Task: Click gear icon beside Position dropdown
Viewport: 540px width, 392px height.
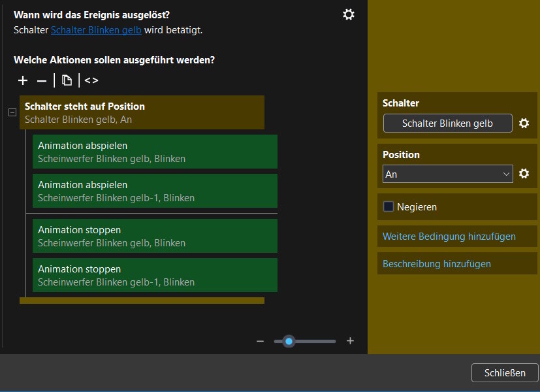Action: (x=524, y=174)
